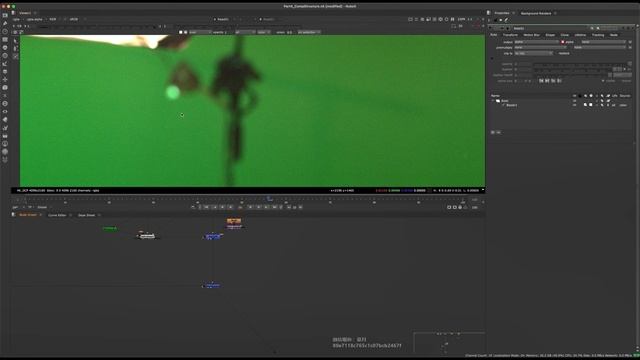640x360 pixels.
Task: Choose the Roto select-all arrow tool
Action: coord(16,41)
